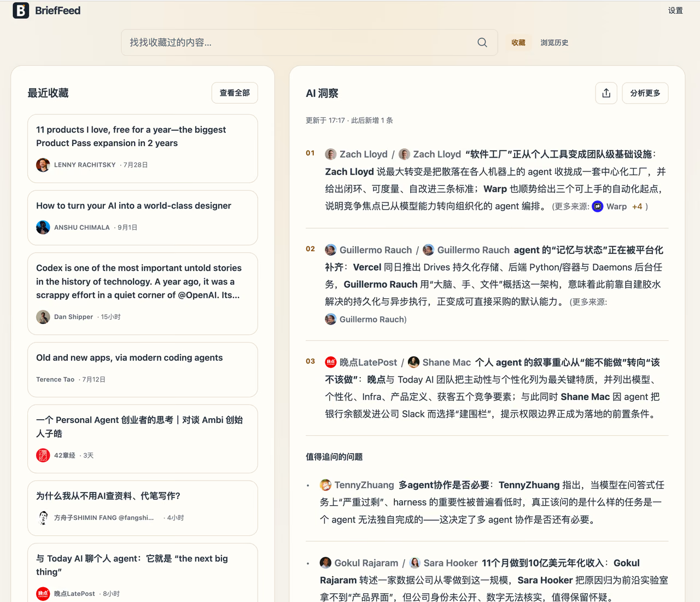Click the search magnifier icon
This screenshot has width=700, height=602.
pyautogui.click(x=482, y=43)
